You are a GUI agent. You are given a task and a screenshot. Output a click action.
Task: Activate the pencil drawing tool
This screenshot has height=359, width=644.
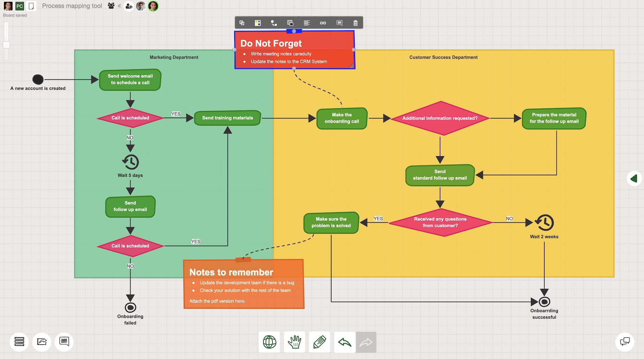pos(319,342)
